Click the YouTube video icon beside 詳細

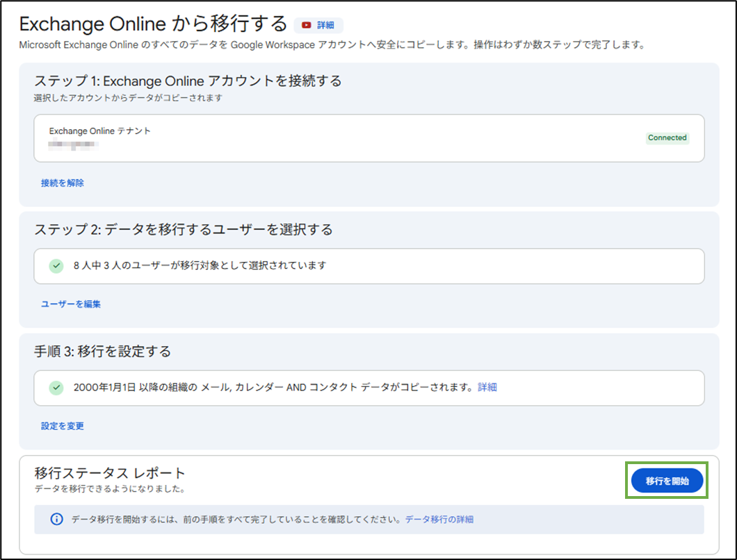(x=307, y=26)
